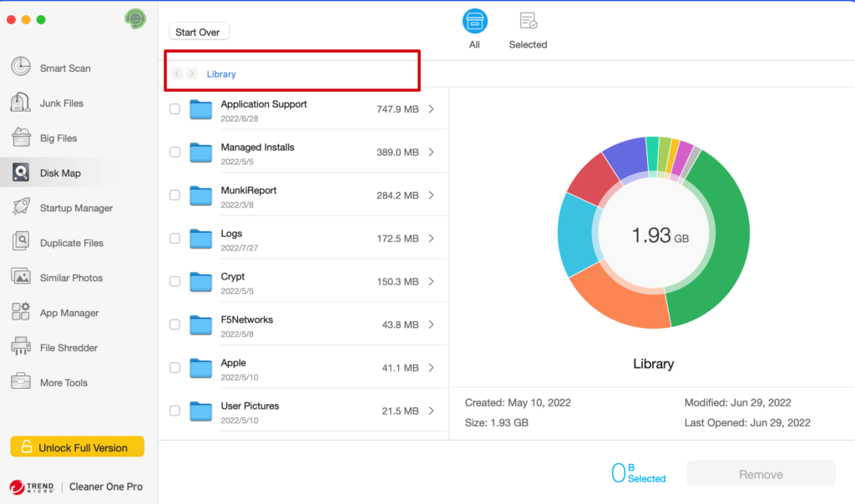Select the Junk Files vacuum icon
The height and width of the screenshot is (504, 855).
[21, 103]
